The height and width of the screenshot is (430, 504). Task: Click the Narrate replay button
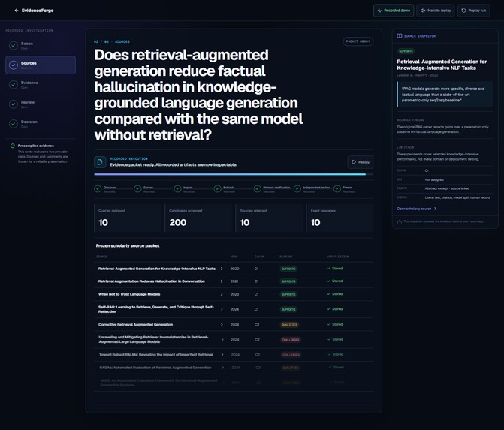tap(436, 11)
